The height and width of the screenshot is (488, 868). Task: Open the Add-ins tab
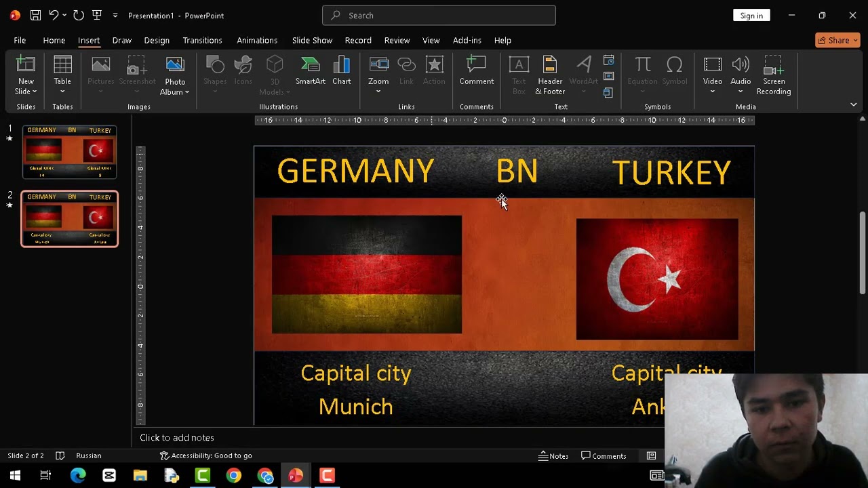467,40
